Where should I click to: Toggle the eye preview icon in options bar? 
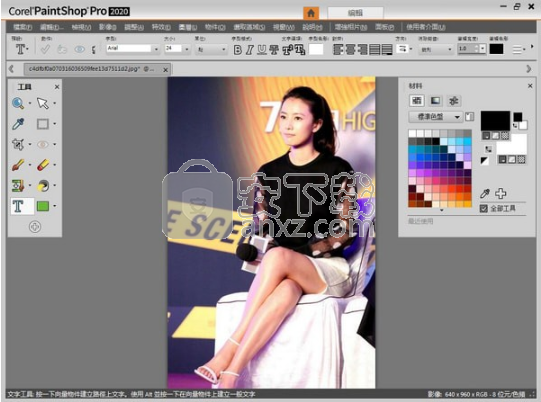tap(79, 49)
